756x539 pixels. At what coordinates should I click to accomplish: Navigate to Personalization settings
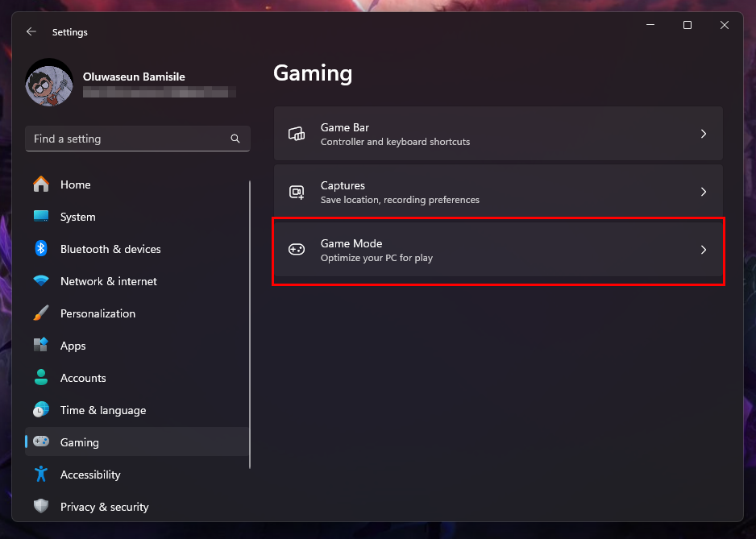pos(137,314)
